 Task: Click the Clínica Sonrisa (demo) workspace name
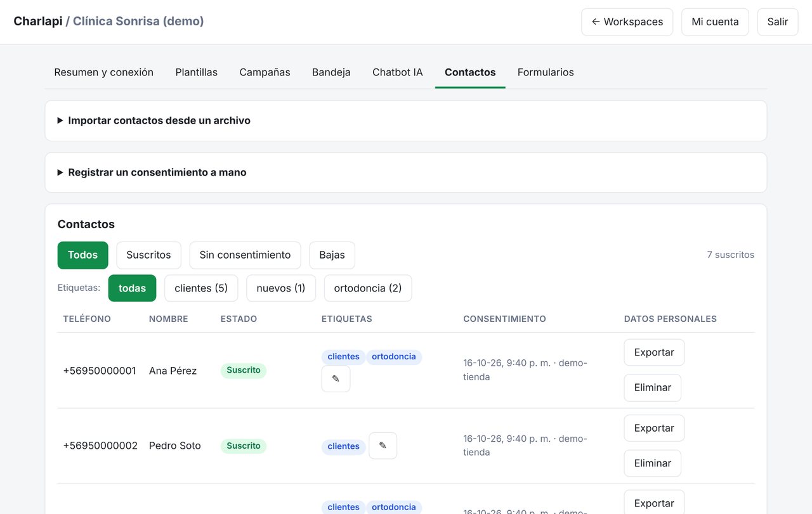tap(138, 22)
